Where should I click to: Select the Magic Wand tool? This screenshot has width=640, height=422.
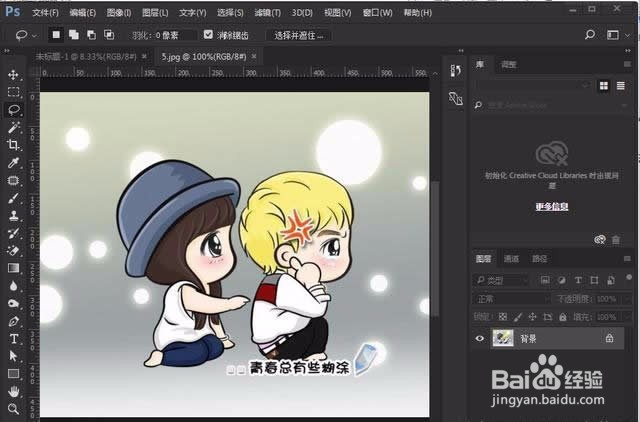(x=13, y=127)
